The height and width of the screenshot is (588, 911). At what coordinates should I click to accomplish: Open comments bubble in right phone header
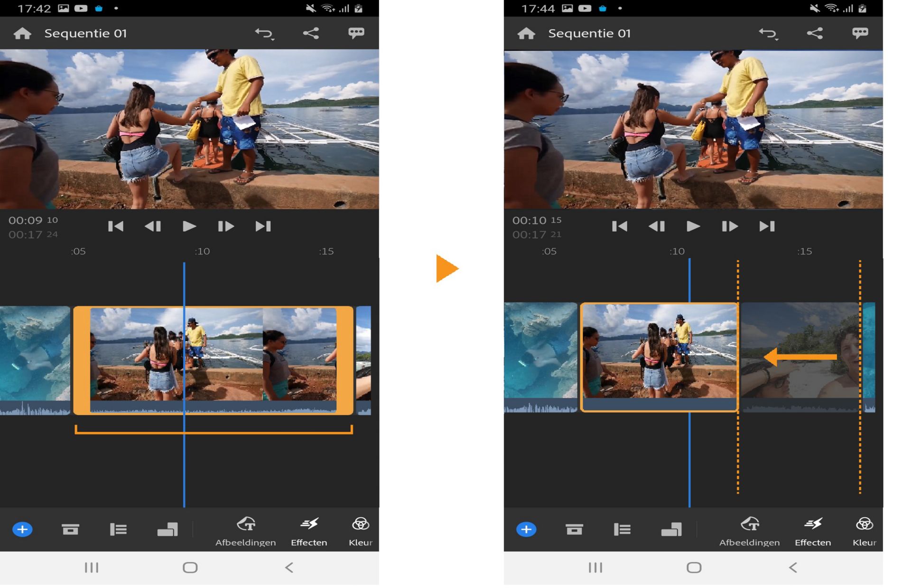tap(860, 33)
